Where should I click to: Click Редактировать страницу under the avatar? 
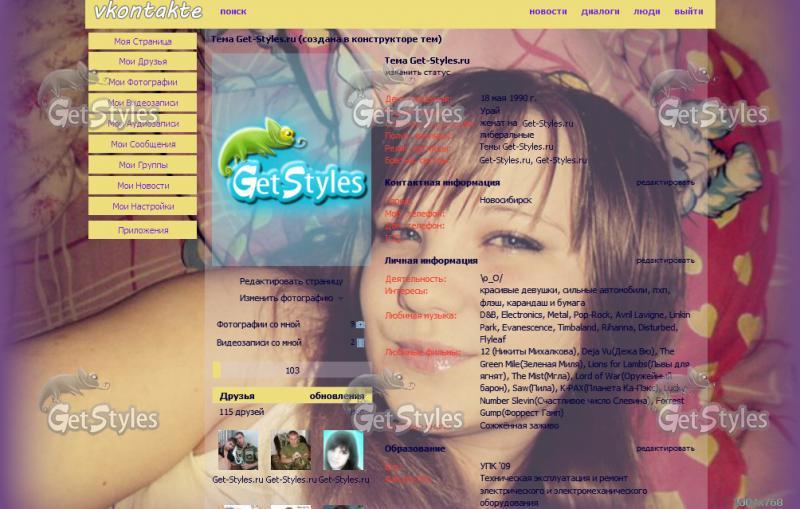(291, 282)
